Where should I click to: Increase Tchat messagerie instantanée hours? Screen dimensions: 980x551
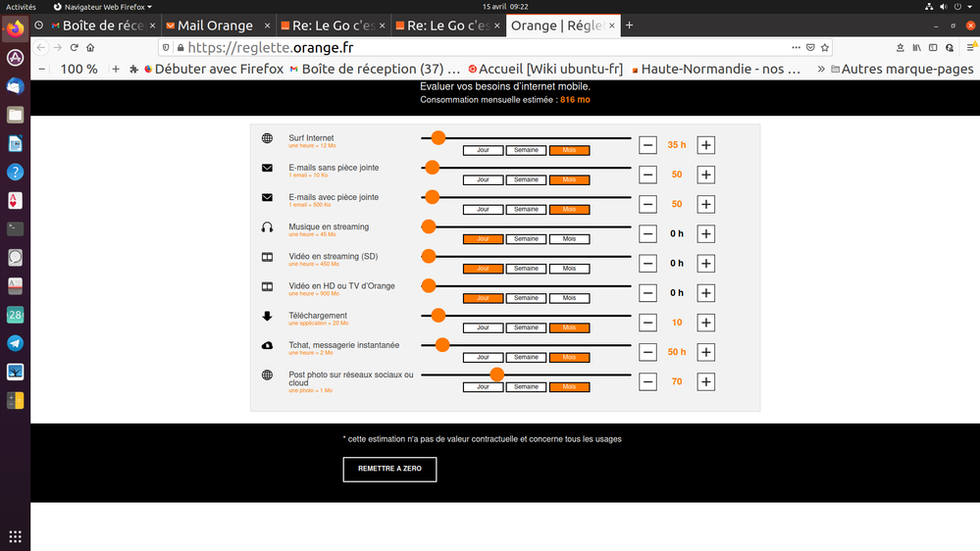click(x=705, y=352)
